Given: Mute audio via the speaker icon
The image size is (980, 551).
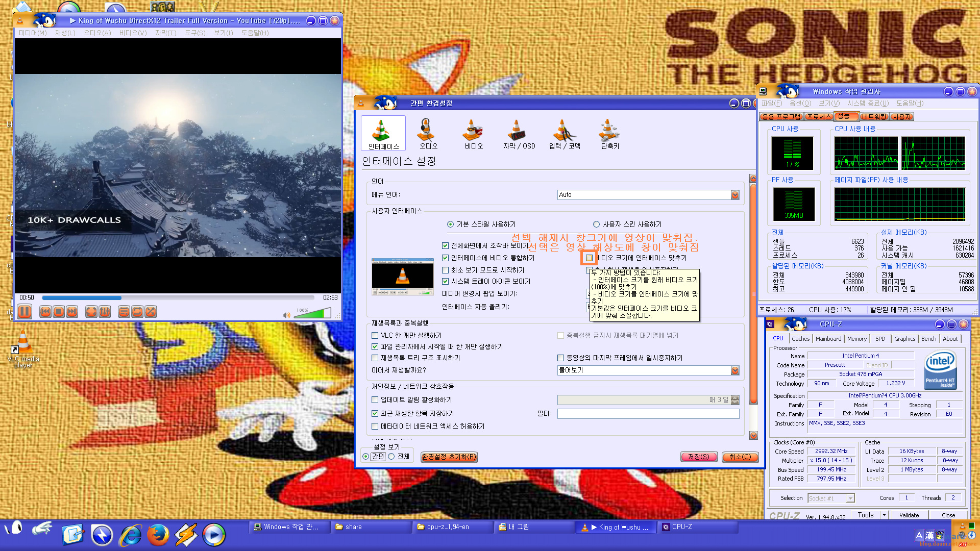Looking at the screenshot, I should 286,315.
